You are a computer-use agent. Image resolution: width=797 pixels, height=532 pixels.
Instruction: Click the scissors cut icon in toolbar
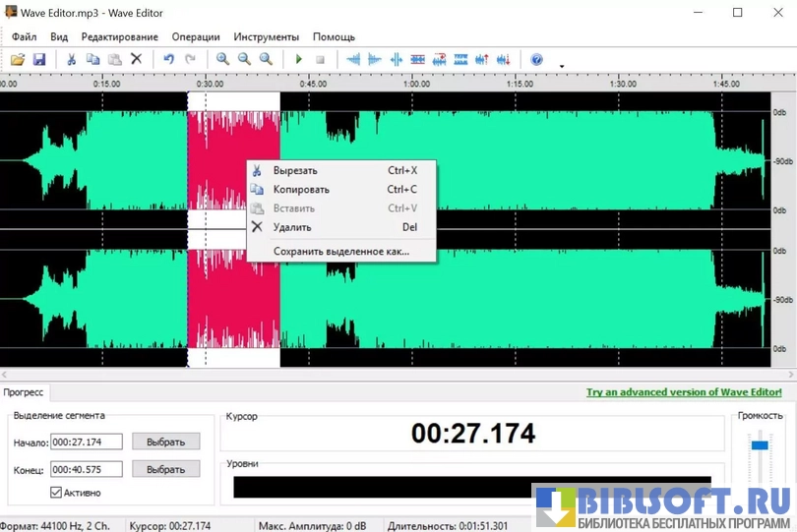(x=71, y=59)
